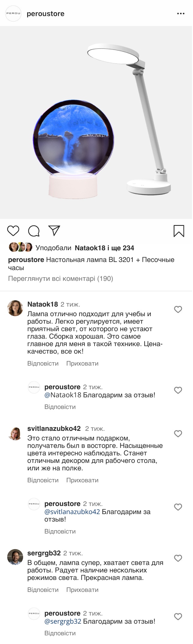This screenshot has height=644, width=193.
Task: Expand all 190 comments
Action: 60,279
